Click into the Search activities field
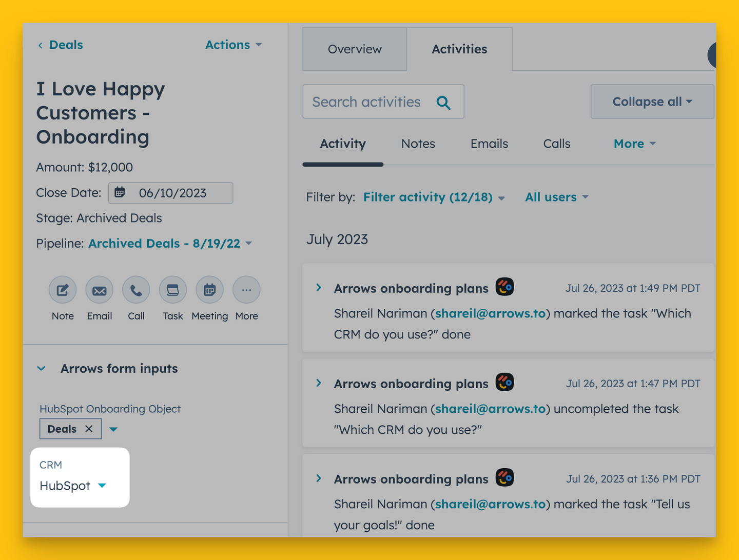739x560 pixels. tap(383, 102)
